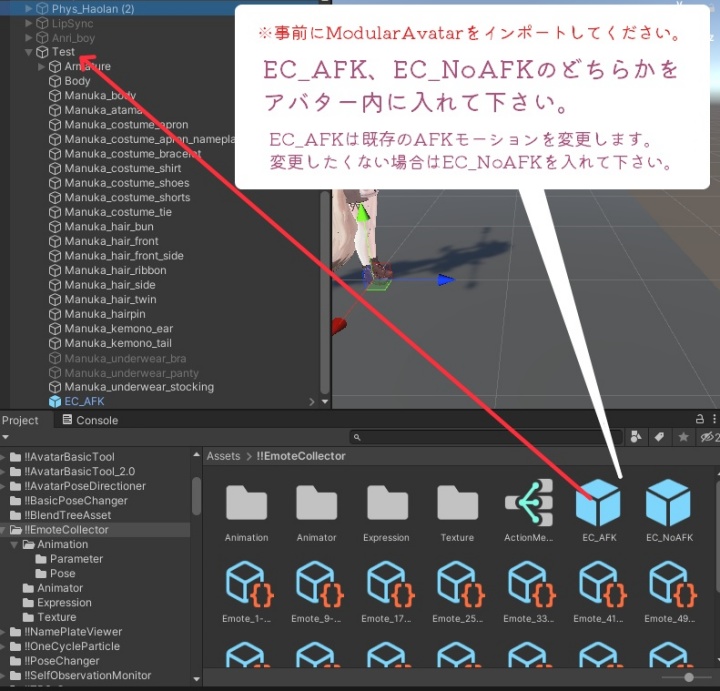Open EC_AFK prefab via chevron arrow

click(312, 402)
